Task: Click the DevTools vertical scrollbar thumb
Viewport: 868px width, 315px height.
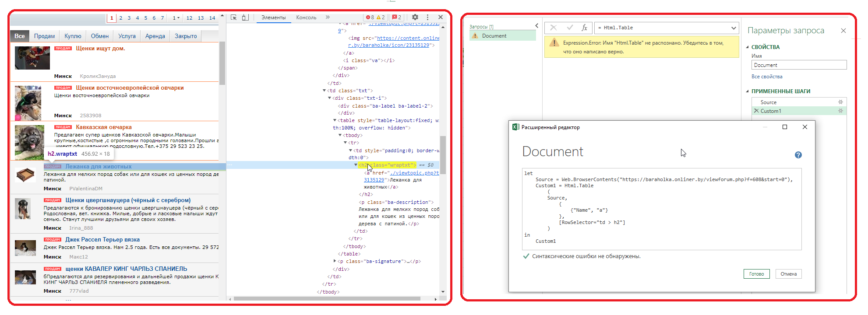Action: click(x=443, y=154)
